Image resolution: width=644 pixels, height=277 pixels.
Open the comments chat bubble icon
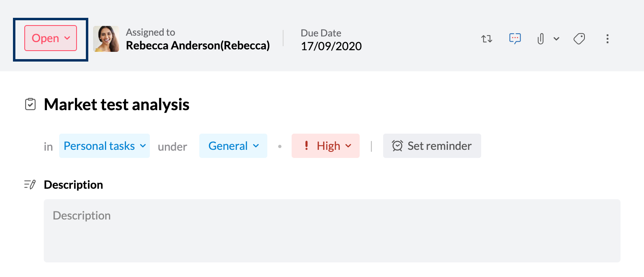(x=515, y=38)
